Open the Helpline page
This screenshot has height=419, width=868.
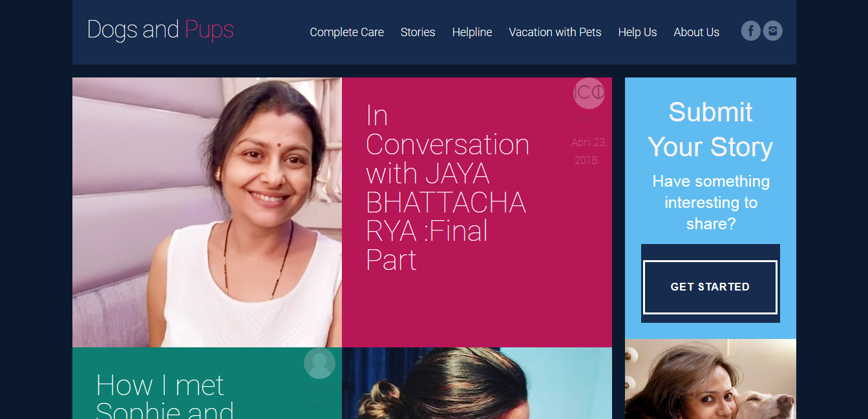click(472, 32)
